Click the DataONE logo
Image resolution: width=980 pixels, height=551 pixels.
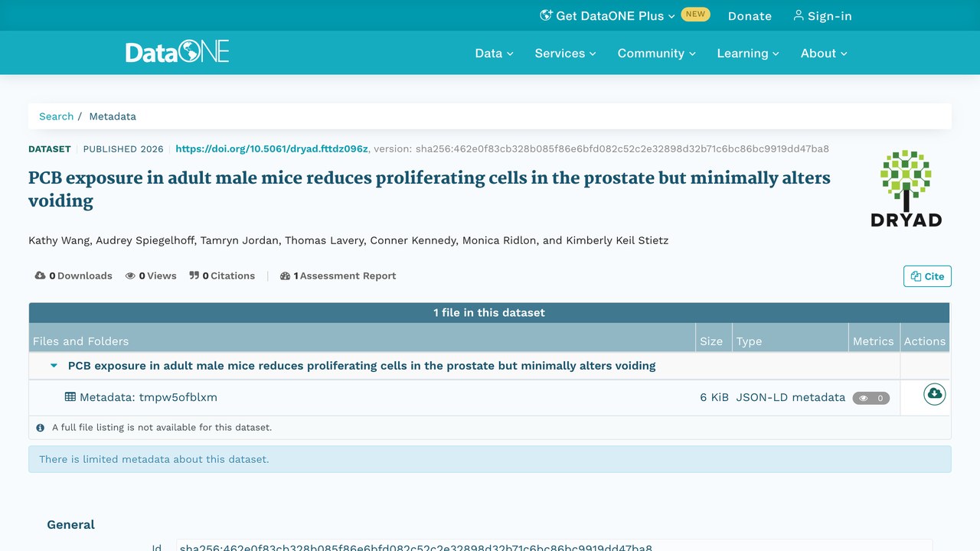click(x=178, y=53)
